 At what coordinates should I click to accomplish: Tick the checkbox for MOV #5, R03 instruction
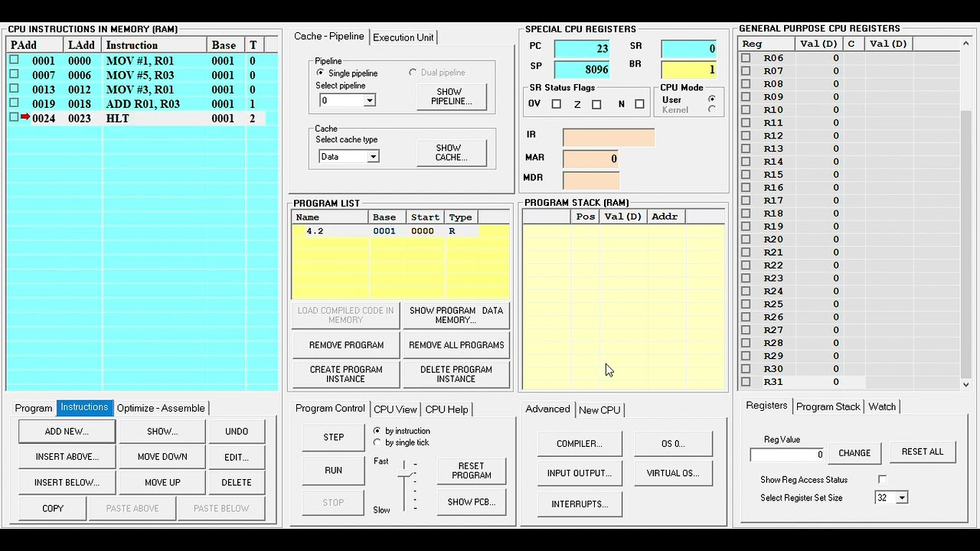(x=14, y=74)
